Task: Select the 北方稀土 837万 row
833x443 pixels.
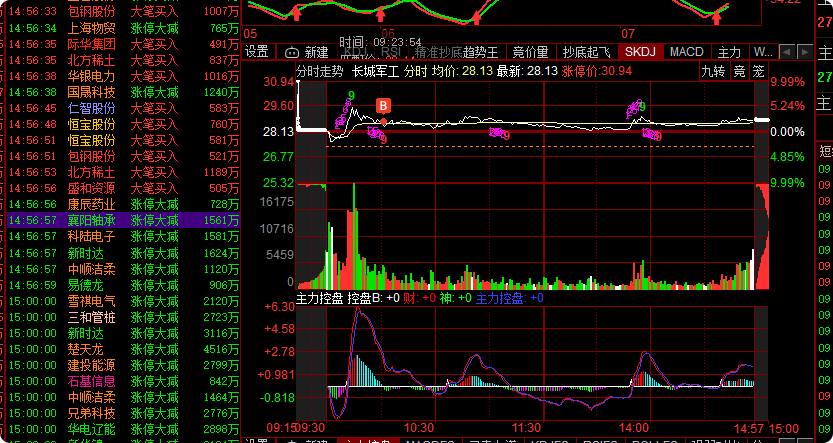Action: pyautogui.click(x=123, y=61)
